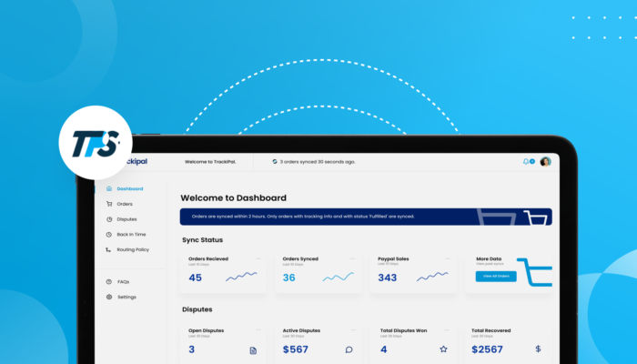Click "3 orders synced 30 seconds ago." text

click(318, 162)
